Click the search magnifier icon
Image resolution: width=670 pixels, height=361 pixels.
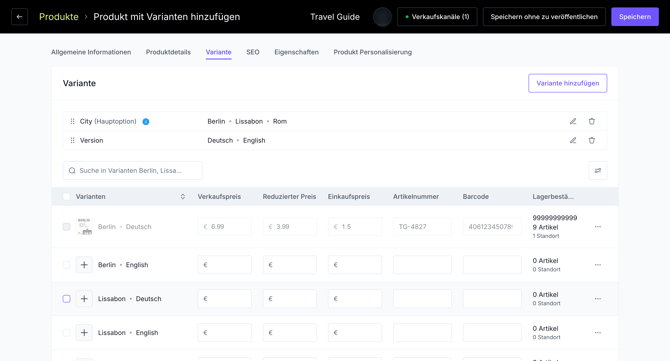[72, 170]
